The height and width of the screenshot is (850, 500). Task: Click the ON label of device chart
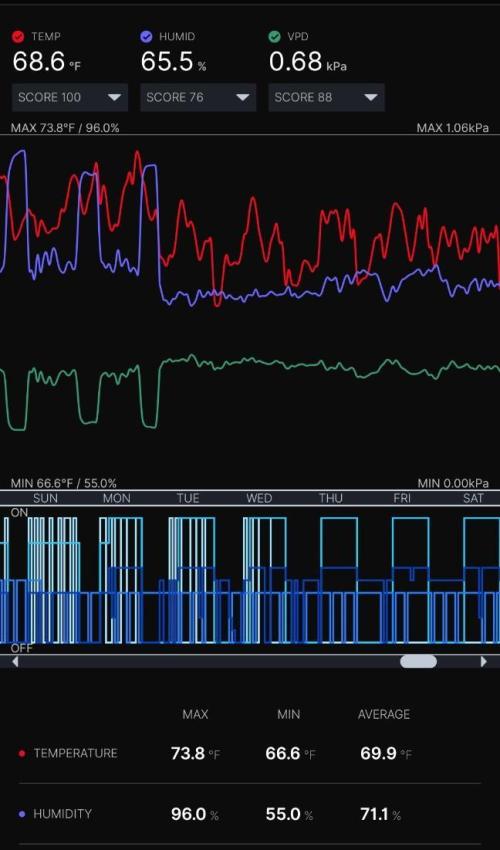click(x=19, y=512)
